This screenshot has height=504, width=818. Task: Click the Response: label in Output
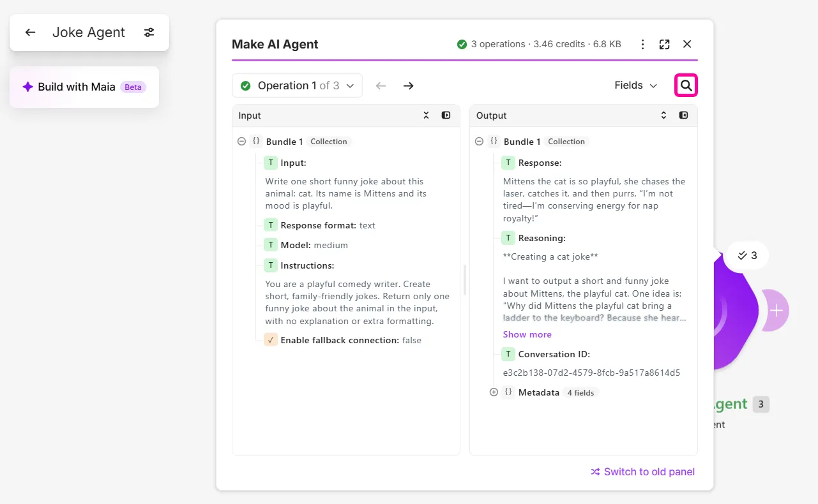(x=540, y=163)
